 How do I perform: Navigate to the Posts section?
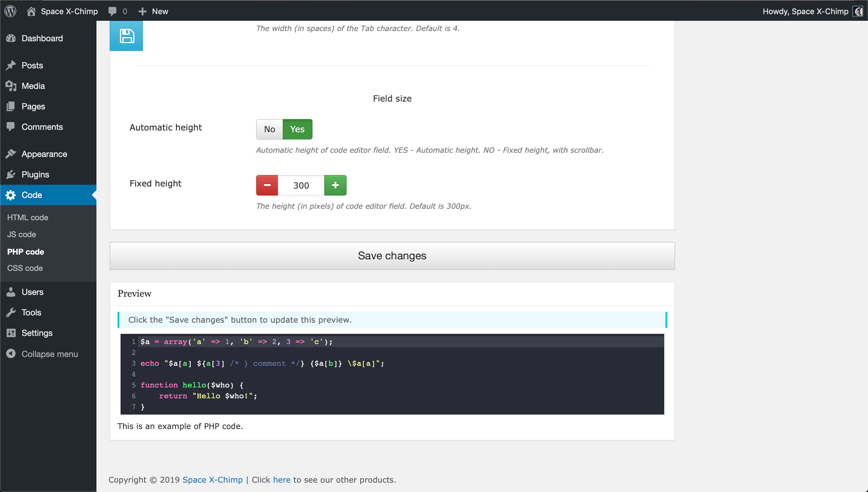pyautogui.click(x=32, y=65)
